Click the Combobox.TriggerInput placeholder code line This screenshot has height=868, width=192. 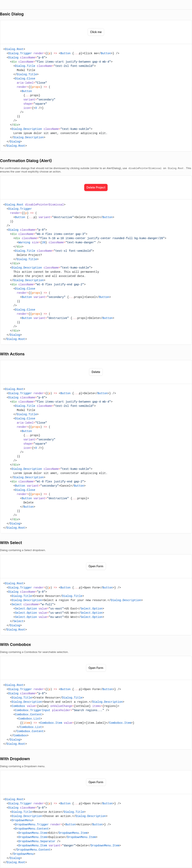pyautogui.click(x=61, y=710)
